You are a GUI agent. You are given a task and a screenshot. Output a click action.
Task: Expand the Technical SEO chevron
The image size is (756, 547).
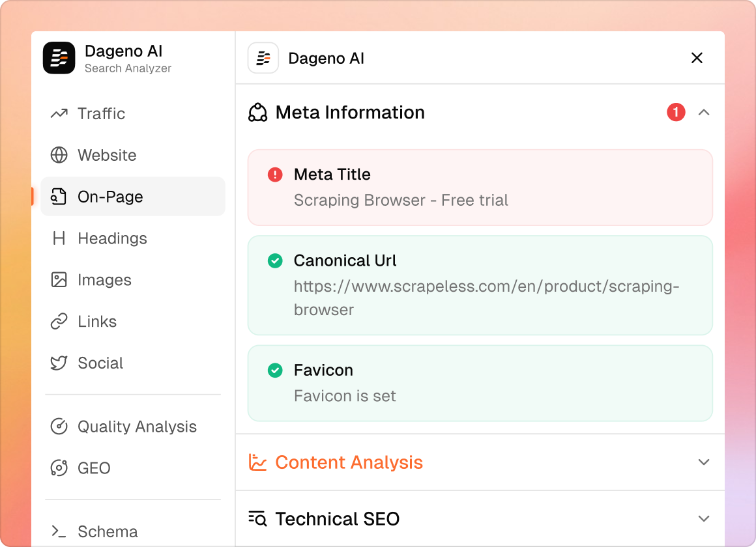(x=703, y=519)
